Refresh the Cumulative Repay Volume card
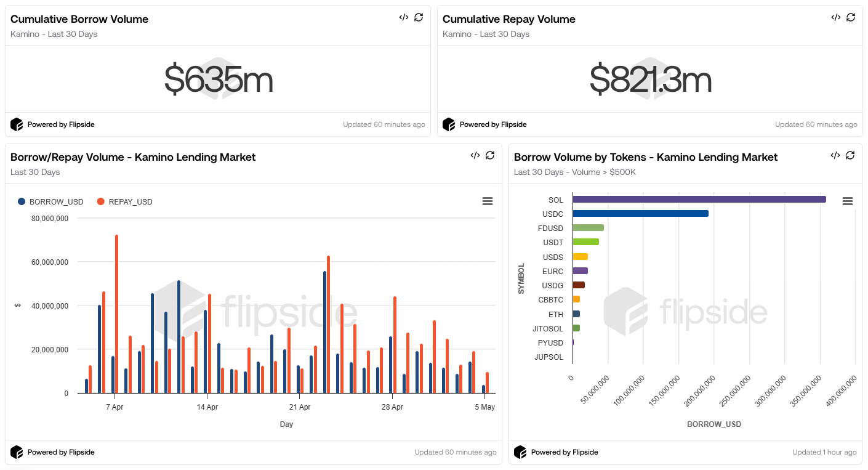The height and width of the screenshot is (470, 868). [x=851, y=17]
